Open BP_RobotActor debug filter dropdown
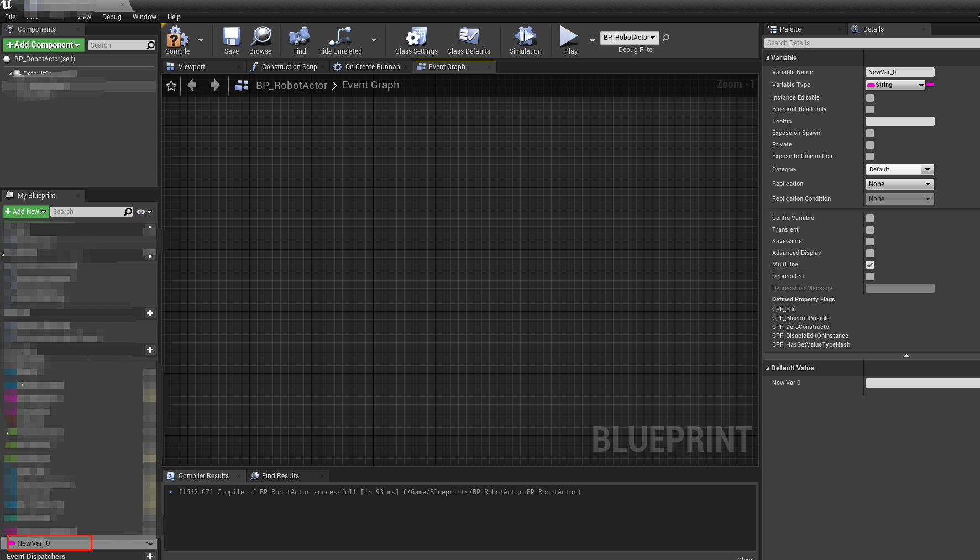Viewport: 980px width, 560px height. [x=630, y=38]
